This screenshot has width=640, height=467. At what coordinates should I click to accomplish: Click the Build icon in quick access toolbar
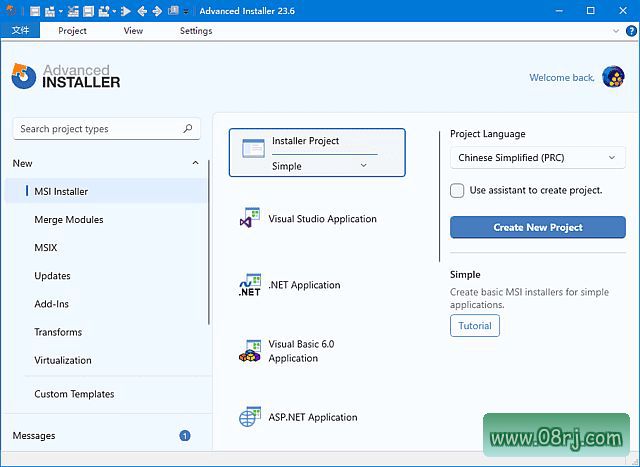pyautogui.click(x=50, y=11)
